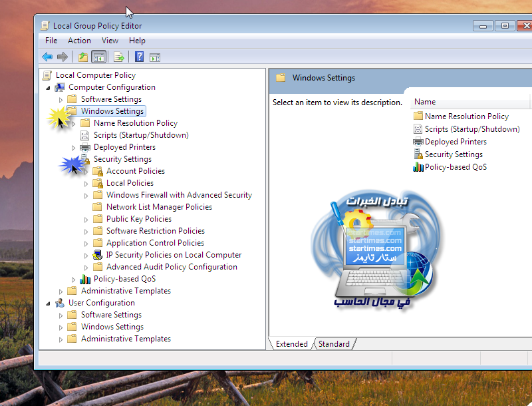532x406 pixels.
Task: Click the Deployed Printers icon in right pane
Action: 418,142
